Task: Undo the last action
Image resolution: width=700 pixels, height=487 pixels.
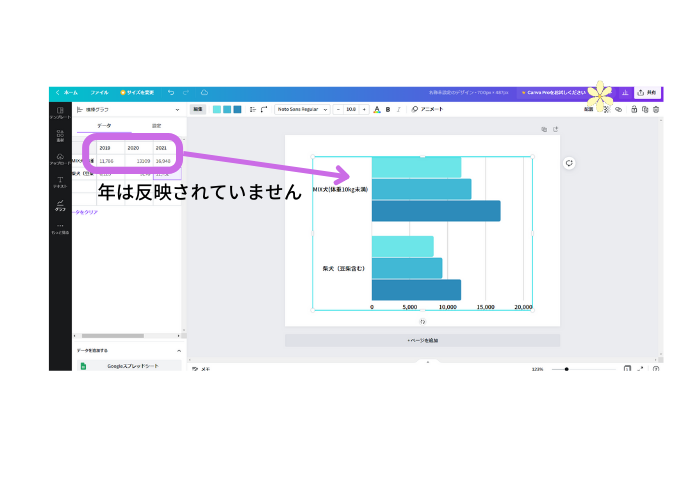Action: (x=171, y=92)
